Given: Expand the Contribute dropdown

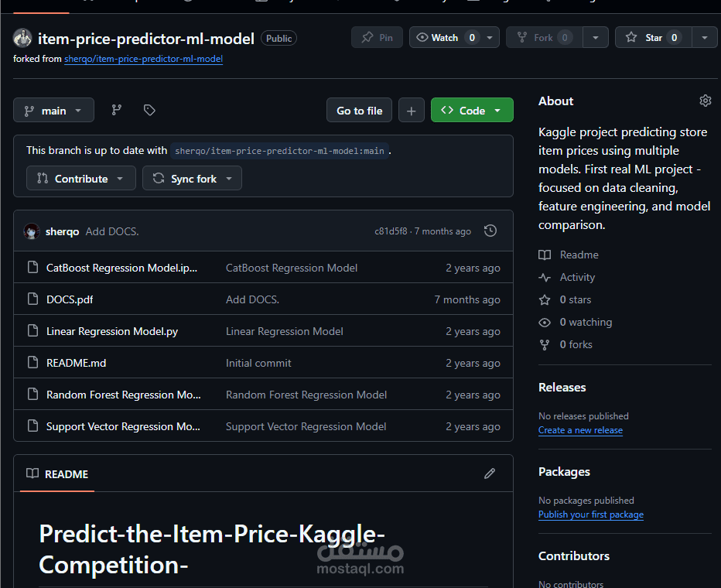Looking at the screenshot, I should pyautogui.click(x=80, y=179).
